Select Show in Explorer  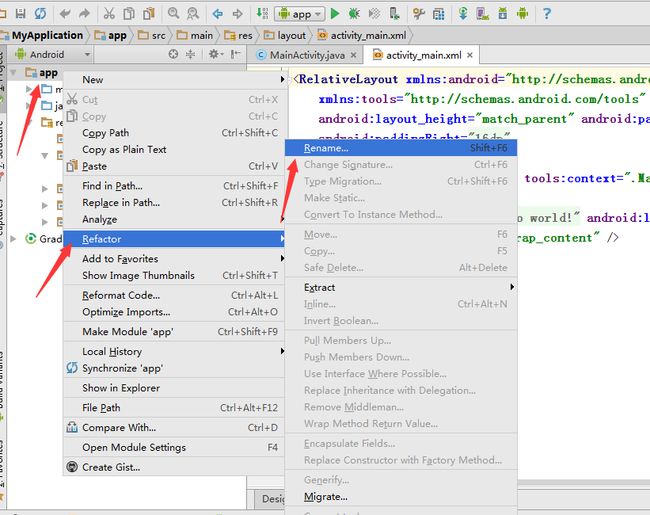tap(174, 388)
